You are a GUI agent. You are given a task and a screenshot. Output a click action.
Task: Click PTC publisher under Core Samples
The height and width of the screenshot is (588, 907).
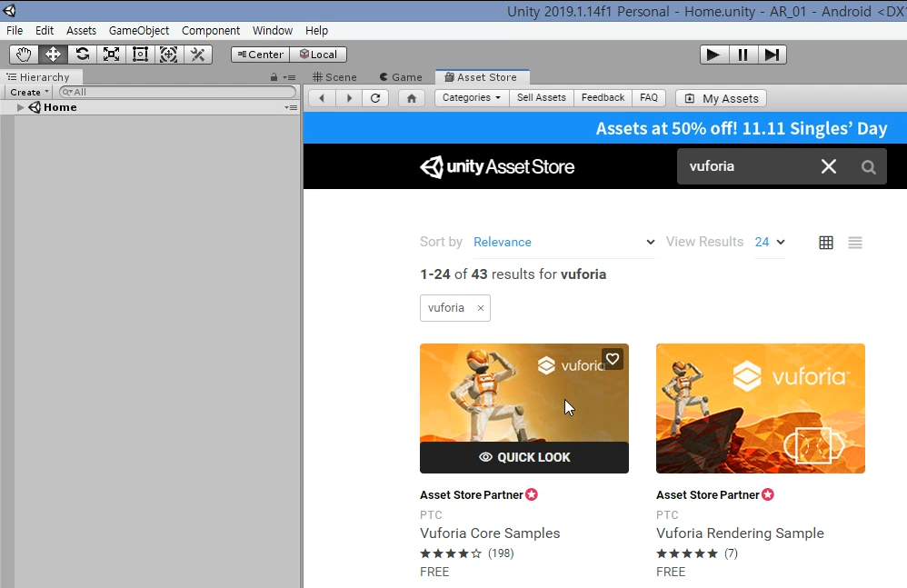point(431,514)
